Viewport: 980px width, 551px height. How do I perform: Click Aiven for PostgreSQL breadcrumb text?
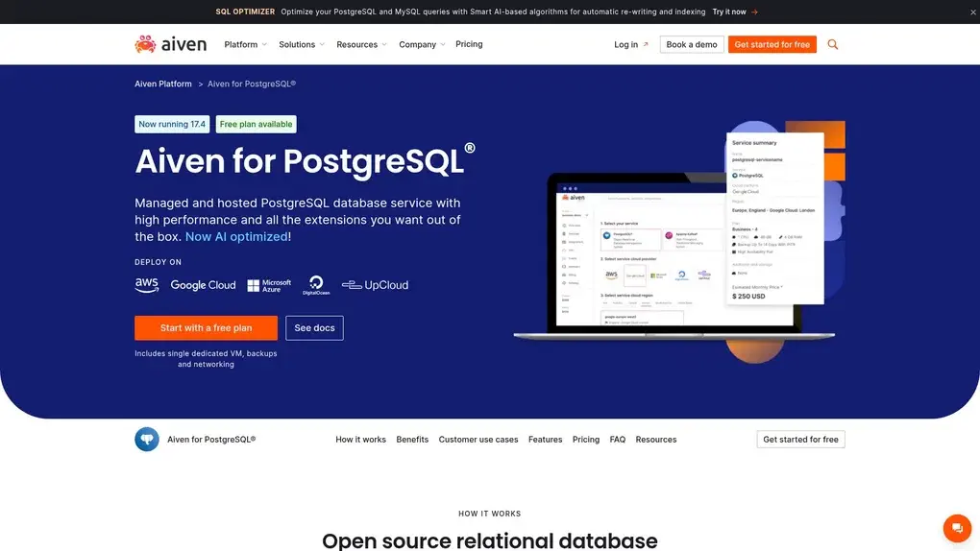252,84
